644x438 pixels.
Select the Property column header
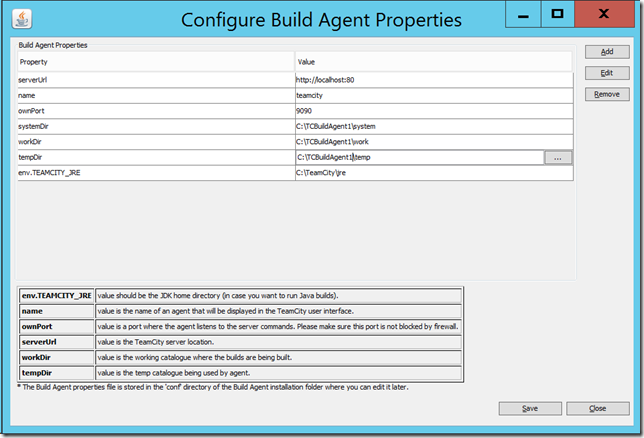click(156, 62)
